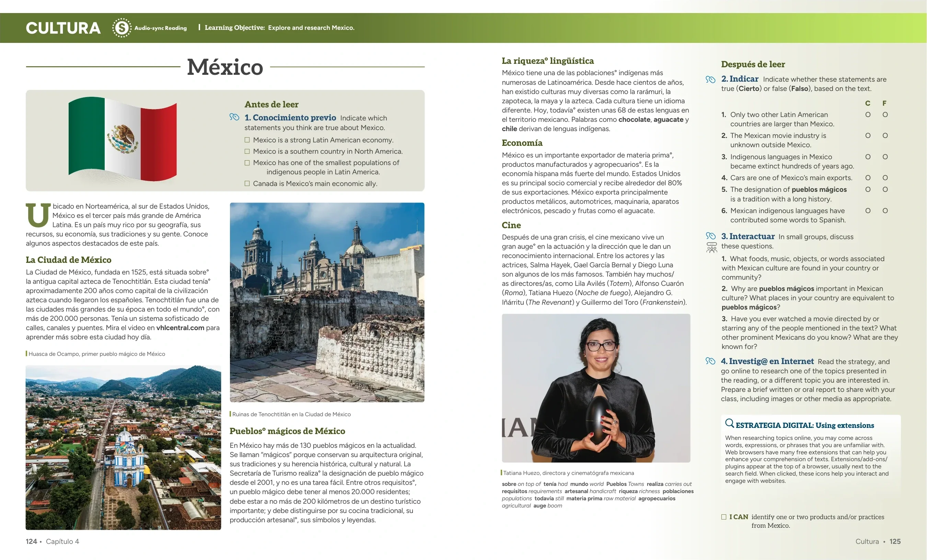927x560 pixels.
Task: Click the Tatiana Huezo portrait photo
Action: click(596, 388)
